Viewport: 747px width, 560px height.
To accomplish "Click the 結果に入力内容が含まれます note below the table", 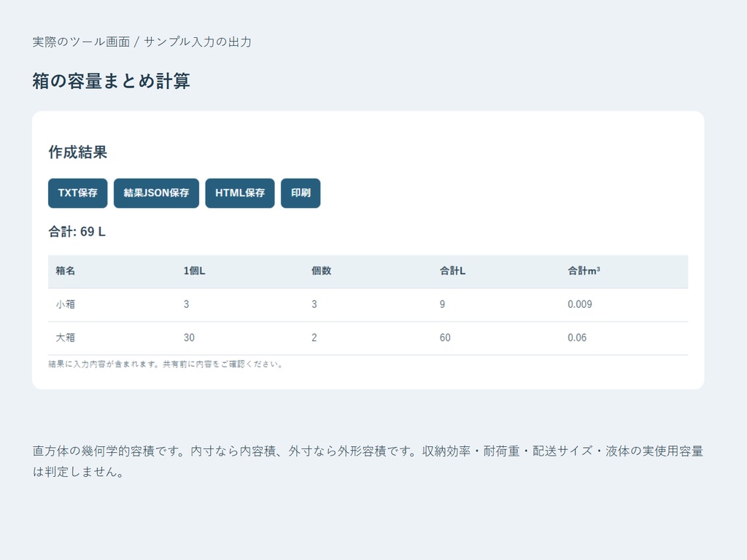I will 166,365.
